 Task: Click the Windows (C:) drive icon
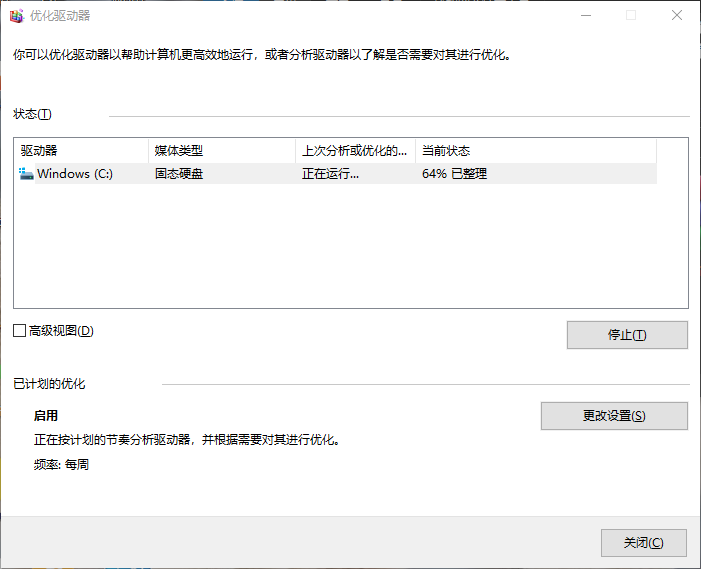pos(26,174)
